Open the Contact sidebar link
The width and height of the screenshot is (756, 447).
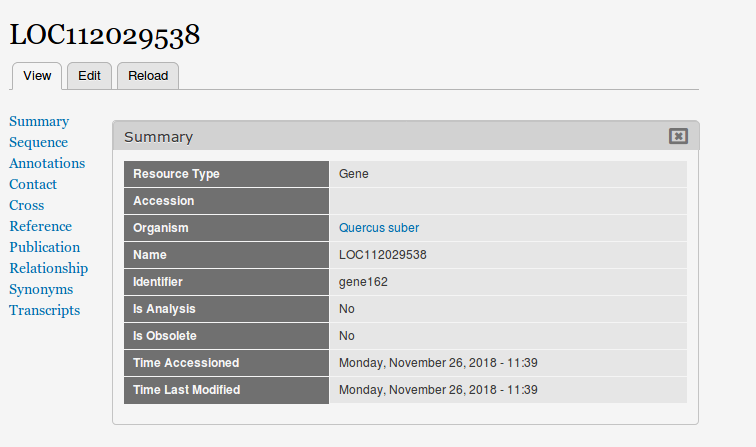[x=33, y=184]
